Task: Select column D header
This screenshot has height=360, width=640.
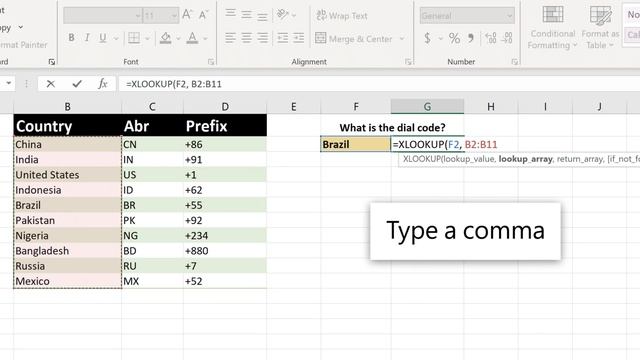Action: (x=225, y=107)
